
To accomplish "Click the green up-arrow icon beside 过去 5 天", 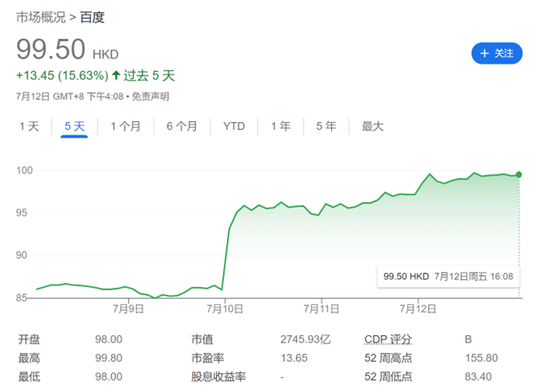I will (116, 75).
